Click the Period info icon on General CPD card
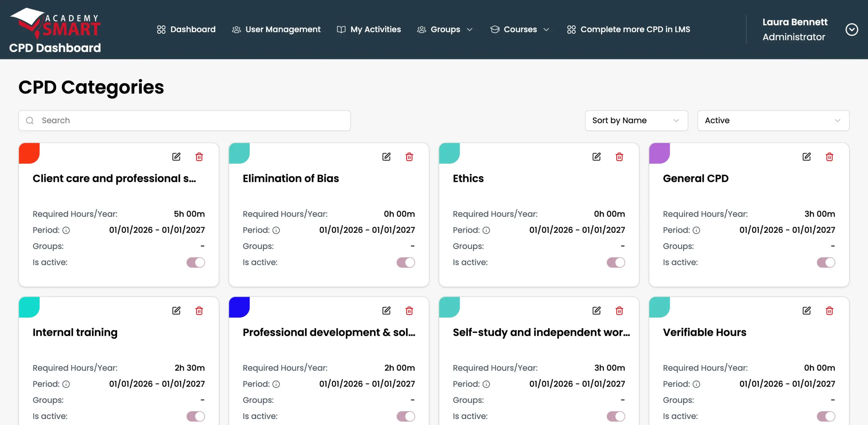 pos(696,230)
